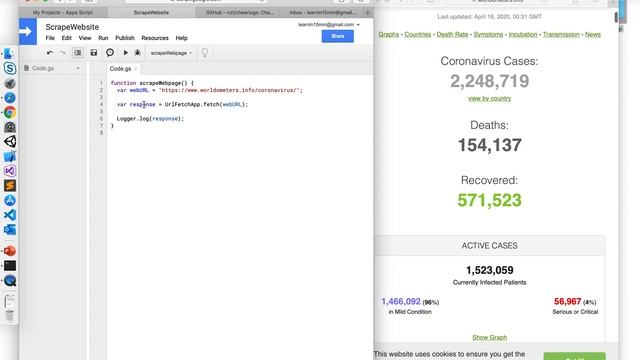The image size is (640, 360).
Task: Open News link on Worldometers page
Action: pyautogui.click(x=593, y=34)
